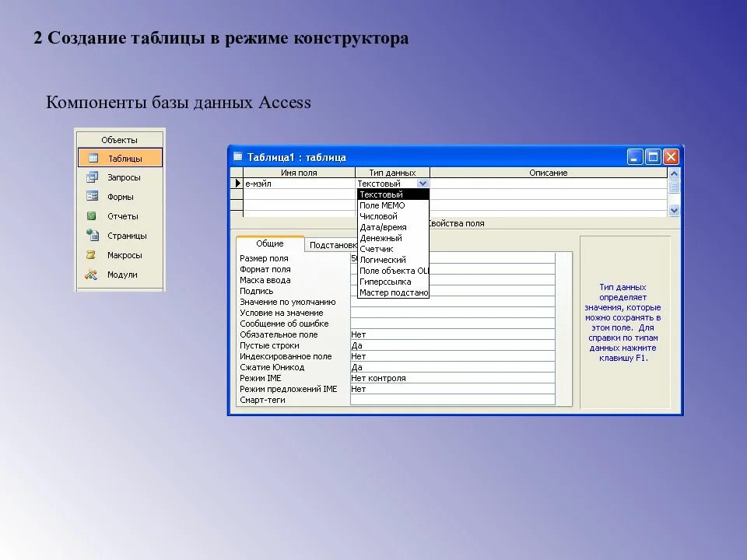
Task: Select the row marker arrow beside е-мэйл
Action: click(x=237, y=184)
